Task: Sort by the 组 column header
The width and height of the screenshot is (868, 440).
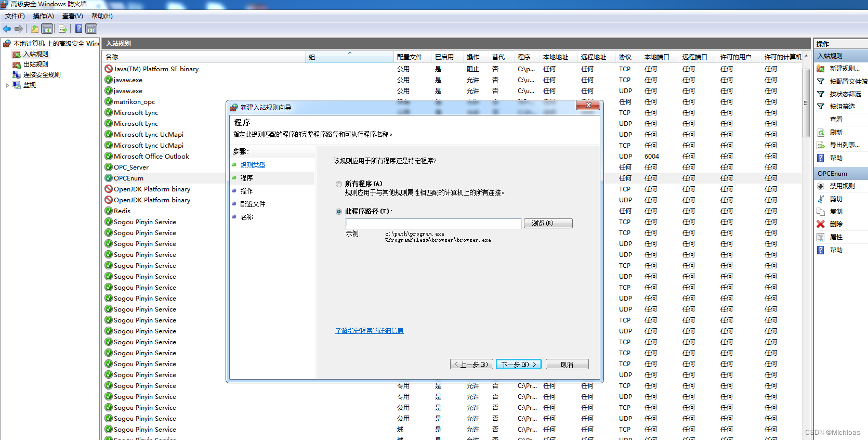Action: [350, 57]
